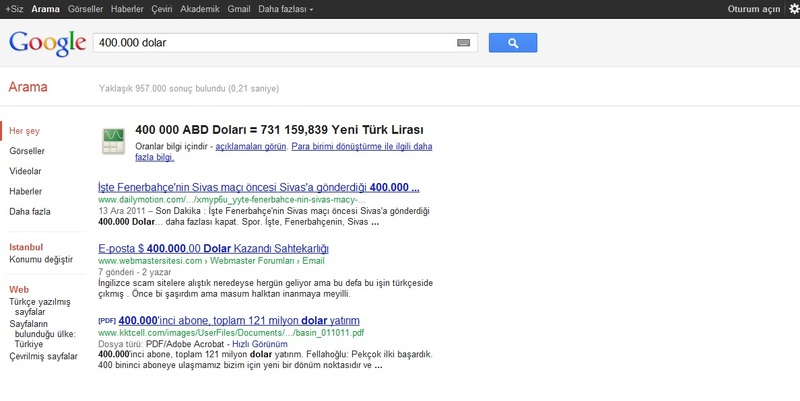Filter results by Videolar

tap(25, 171)
